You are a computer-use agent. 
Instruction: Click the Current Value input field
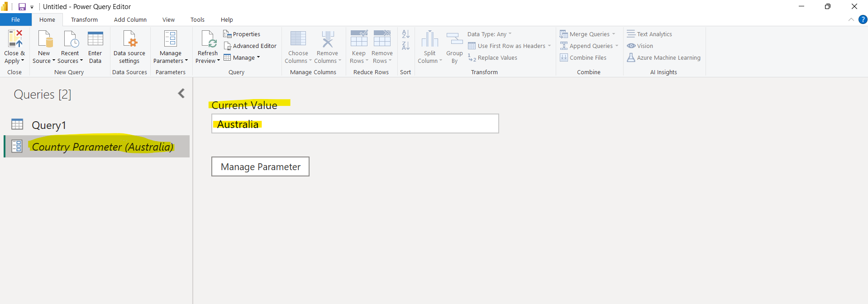[355, 123]
